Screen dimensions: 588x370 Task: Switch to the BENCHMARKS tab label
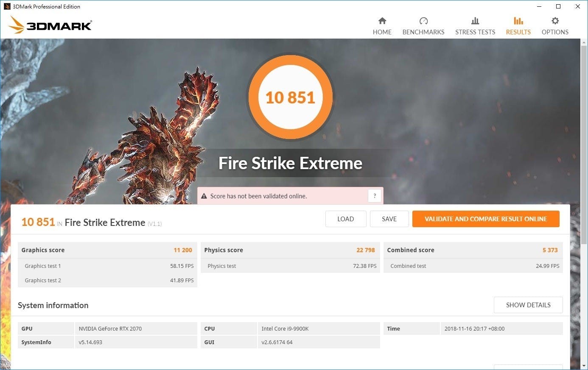[x=423, y=32]
